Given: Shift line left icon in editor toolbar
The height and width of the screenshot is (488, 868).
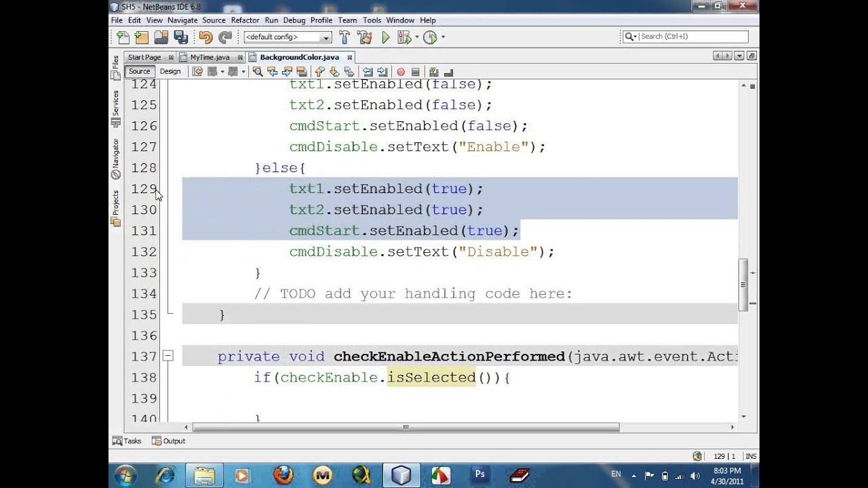Looking at the screenshot, I should [x=368, y=71].
